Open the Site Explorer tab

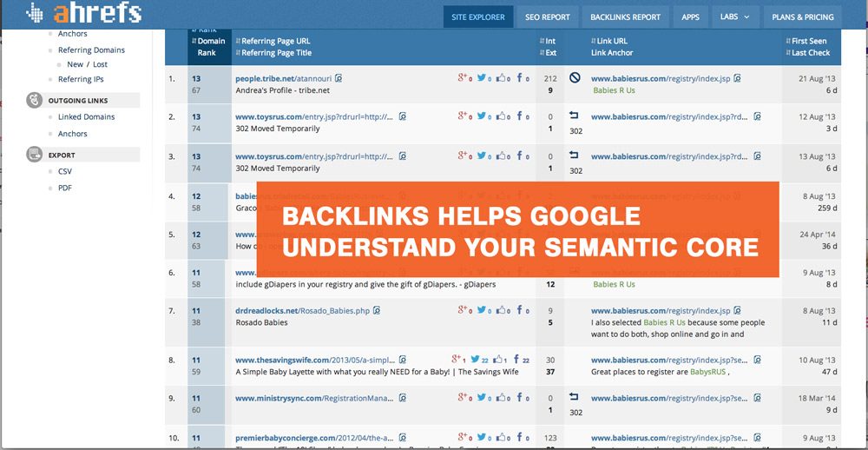(x=477, y=17)
